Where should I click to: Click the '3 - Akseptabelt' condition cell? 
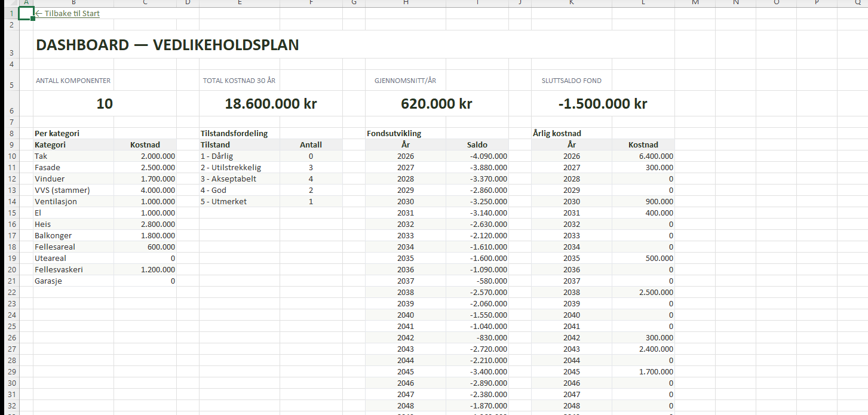point(228,179)
